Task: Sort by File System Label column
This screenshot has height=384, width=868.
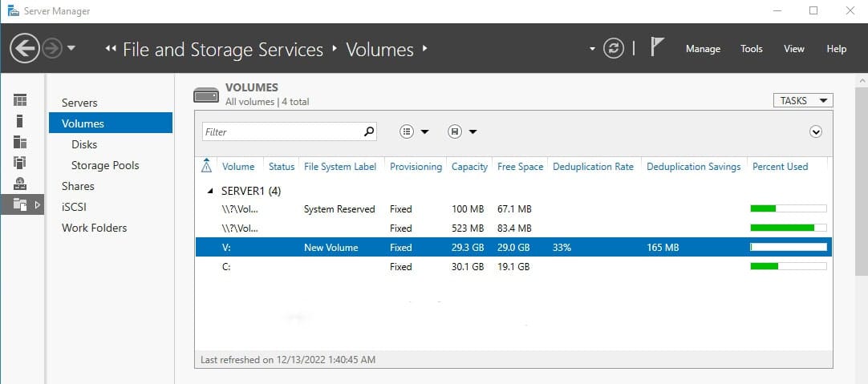Action: (x=340, y=167)
